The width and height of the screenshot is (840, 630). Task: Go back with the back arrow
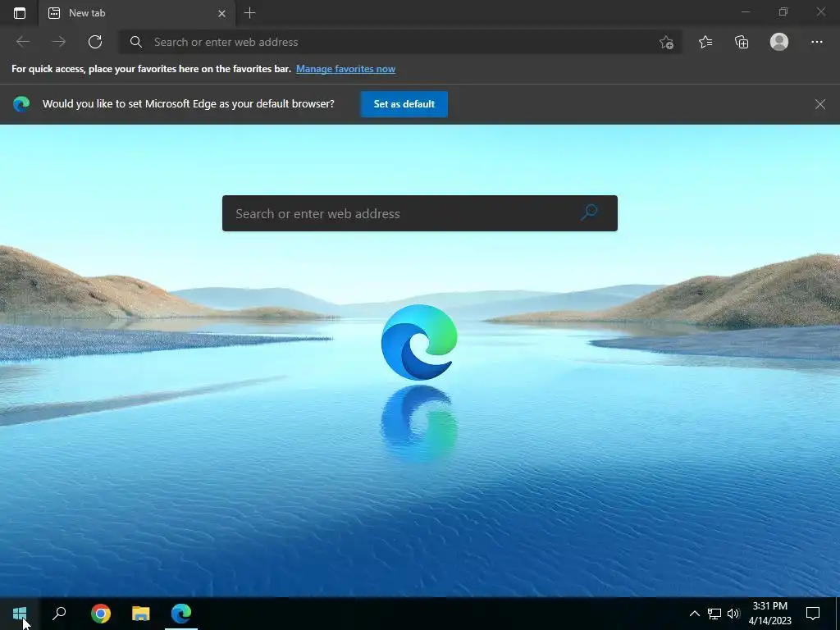[22, 42]
